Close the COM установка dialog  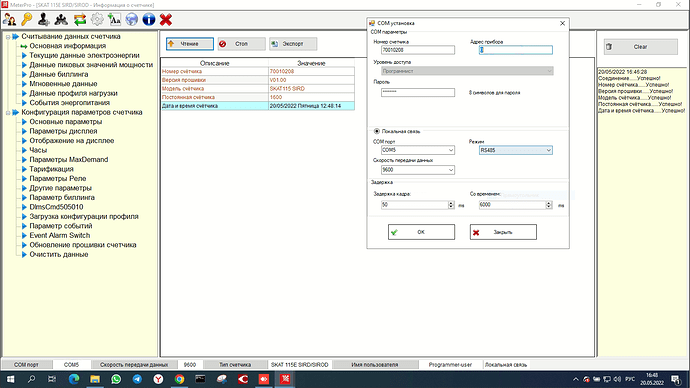pyautogui.click(x=562, y=23)
